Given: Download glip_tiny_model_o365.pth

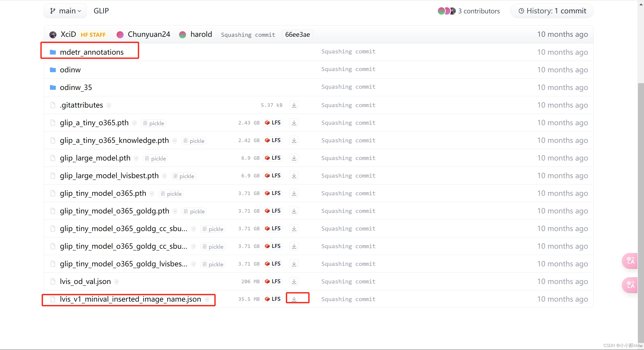Looking at the screenshot, I should 294,193.
